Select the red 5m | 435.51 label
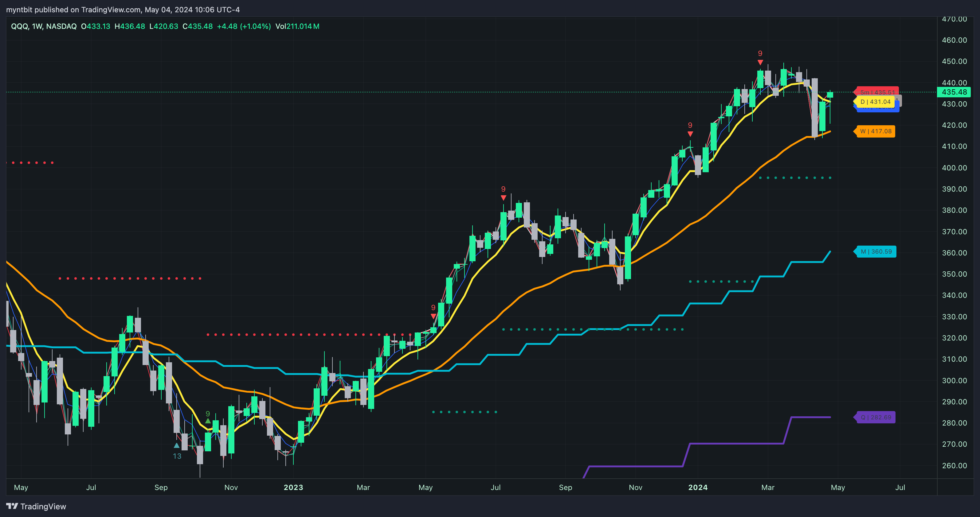This screenshot has height=517, width=980. (876, 91)
